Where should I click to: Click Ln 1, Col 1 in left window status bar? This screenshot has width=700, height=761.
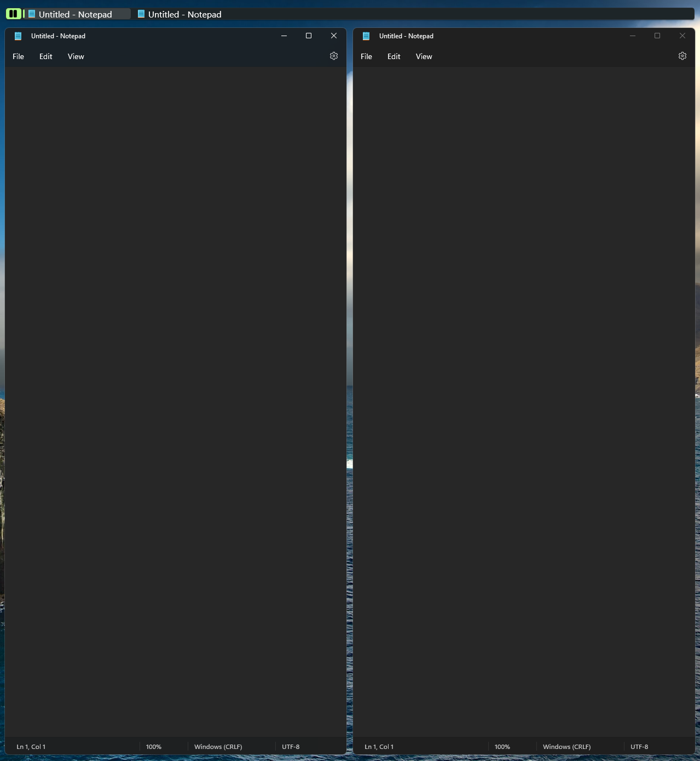click(31, 747)
